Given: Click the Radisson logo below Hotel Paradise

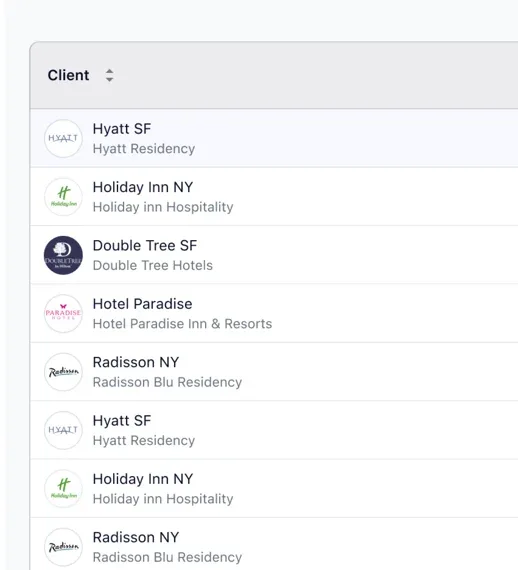Looking at the screenshot, I should [x=63, y=372].
